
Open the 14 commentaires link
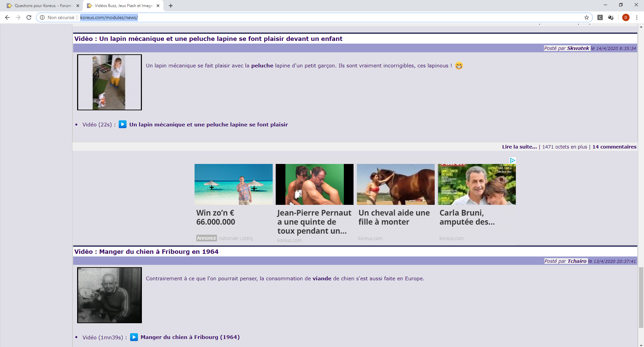coord(614,147)
